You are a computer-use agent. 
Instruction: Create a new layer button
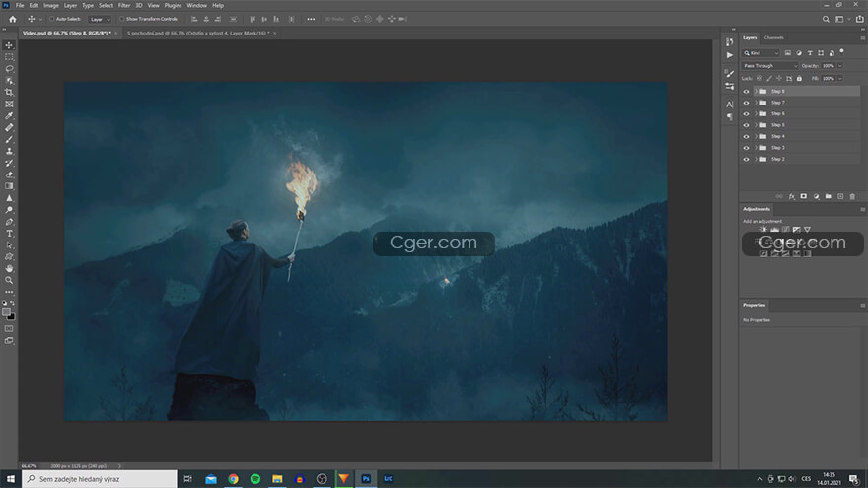click(840, 196)
